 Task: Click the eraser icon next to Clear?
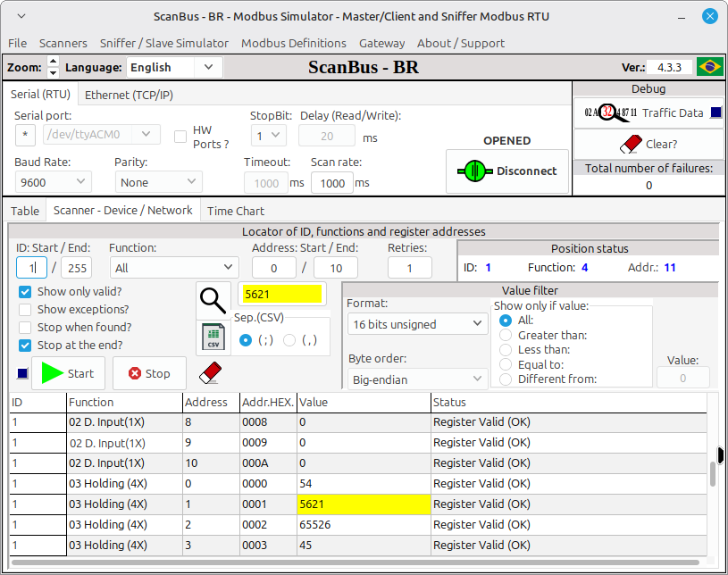[x=632, y=144]
